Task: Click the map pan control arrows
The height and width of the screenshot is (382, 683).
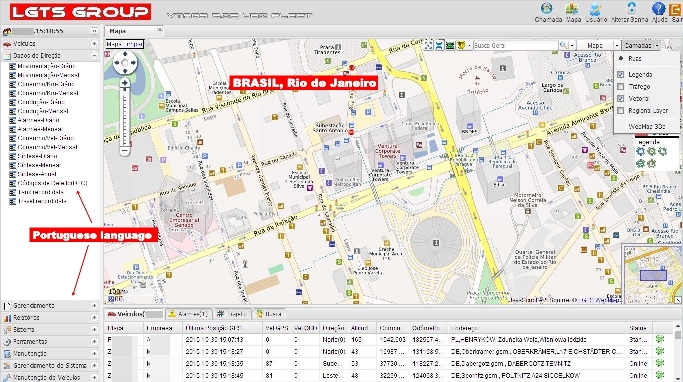Action: tap(125, 63)
